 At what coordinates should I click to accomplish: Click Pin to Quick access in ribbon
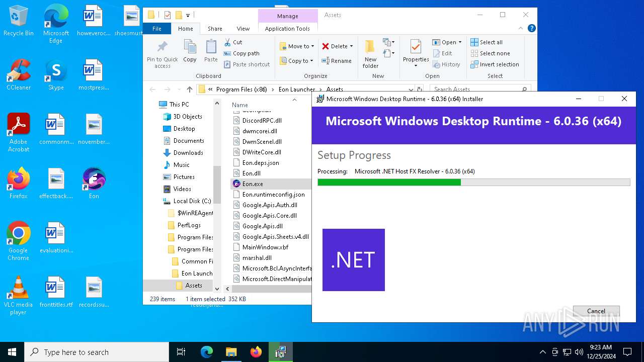(163, 54)
